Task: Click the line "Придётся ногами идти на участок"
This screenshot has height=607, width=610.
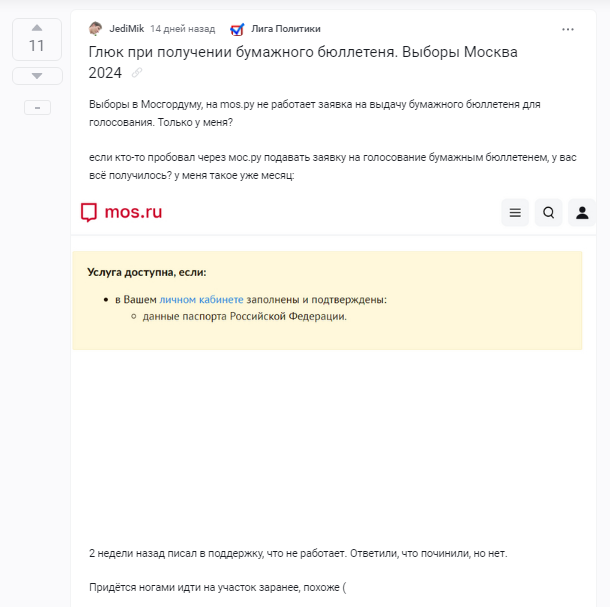Action: tap(217, 586)
